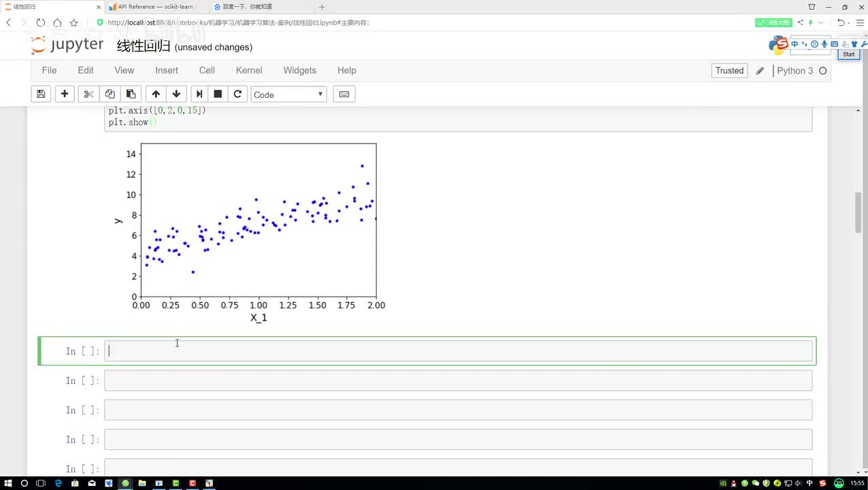This screenshot has height=490, width=868.
Task: Open the Insert menu
Action: click(167, 70)
